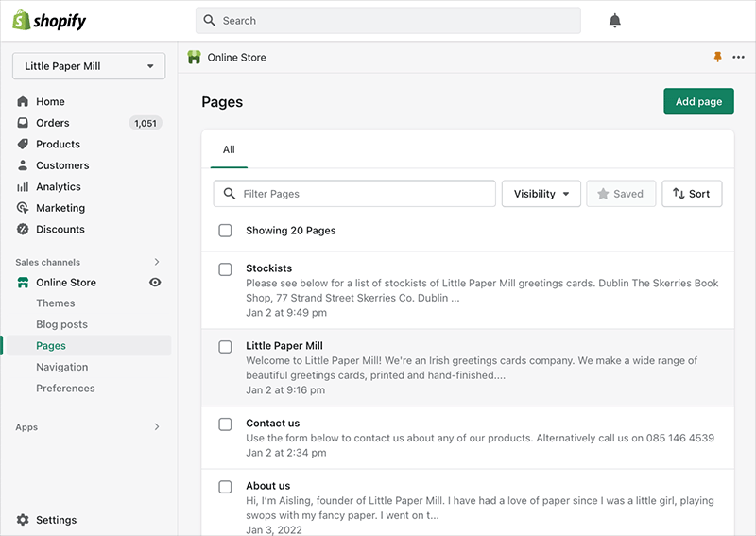Screen dimensions: 756x536
Task: Click the 1,051 orders count badge
Action: [146, 123]
